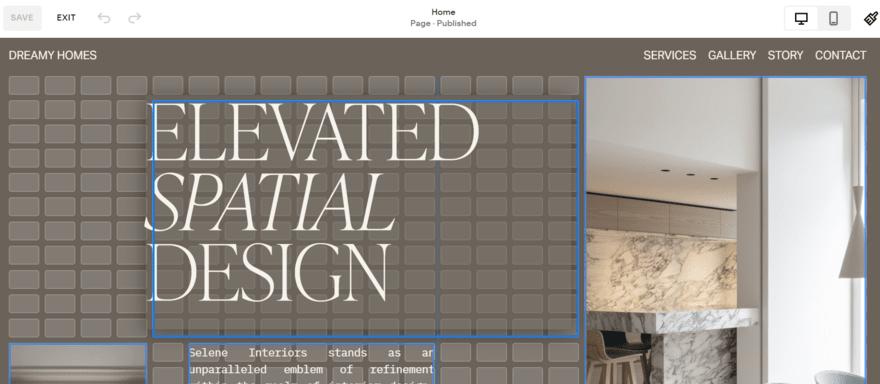Click the greyed-out SAVE button

pyautogui.click(x=22, y=18)
